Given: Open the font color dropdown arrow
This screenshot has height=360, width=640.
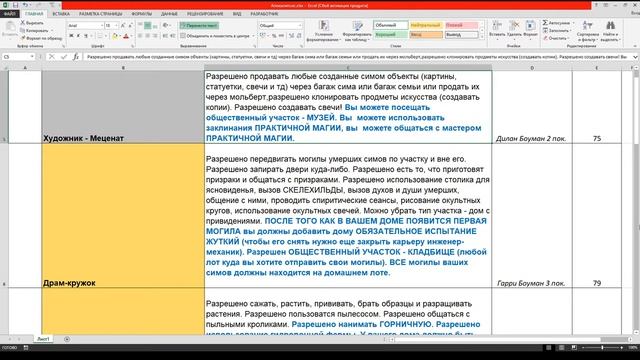Looking at the screenshot, I should coord(131,36).
